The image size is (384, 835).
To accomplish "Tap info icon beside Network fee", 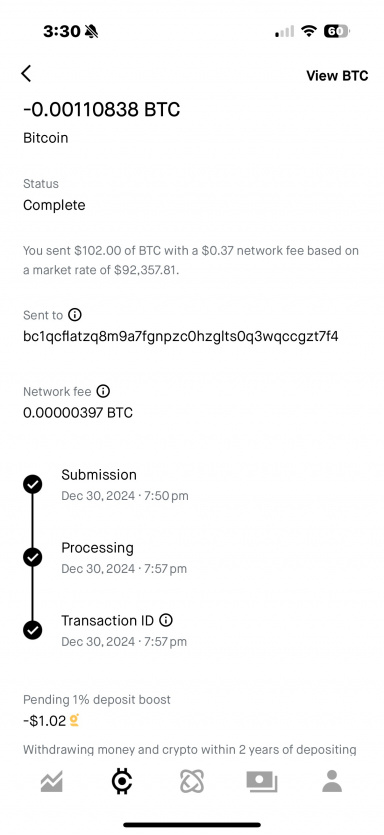I will (x=103, y=391).
